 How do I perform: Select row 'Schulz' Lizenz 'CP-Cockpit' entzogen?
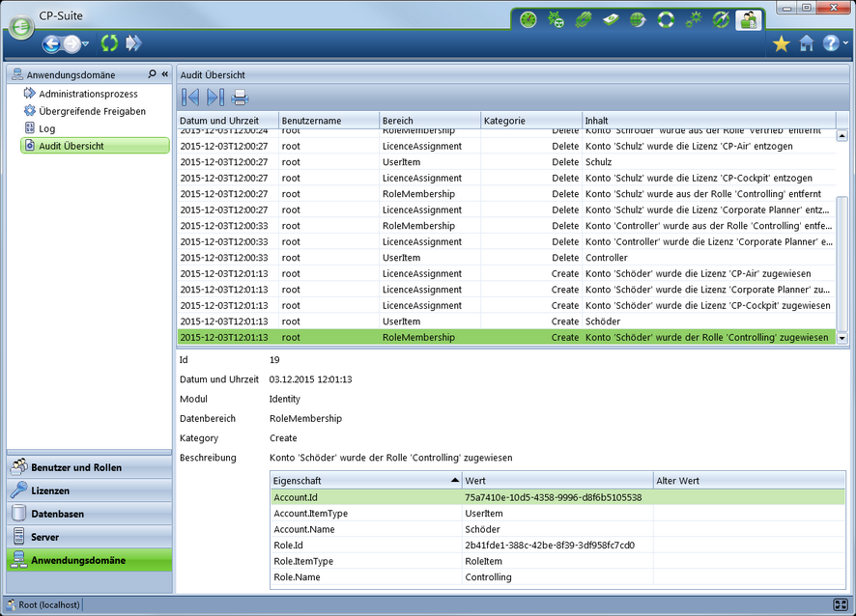click(x=506, y=178)
